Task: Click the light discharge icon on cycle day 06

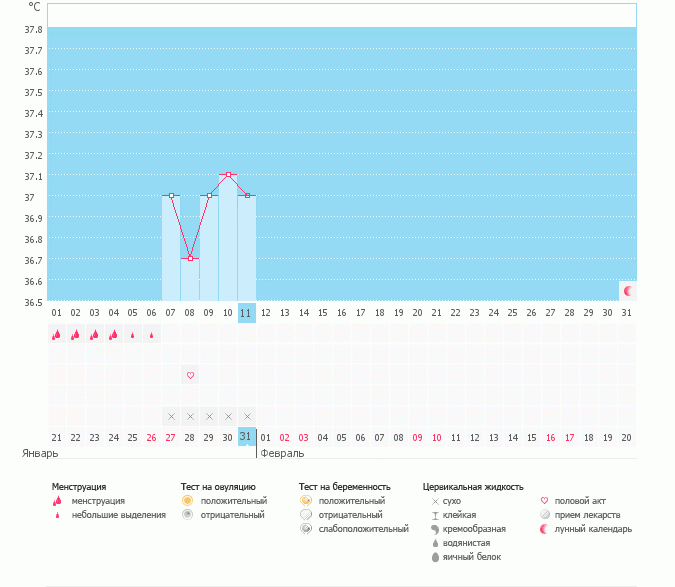Action: pyautogui.click(x=151, y=335)
